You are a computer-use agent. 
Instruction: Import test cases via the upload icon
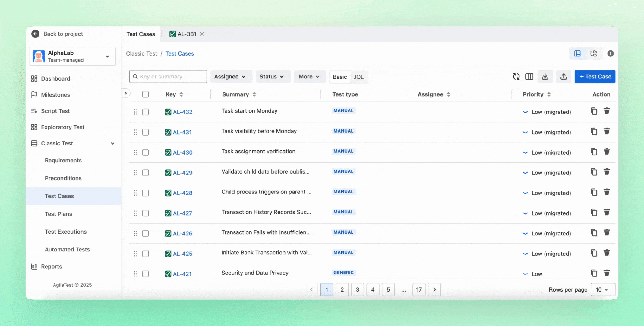[x=564, y=76]
